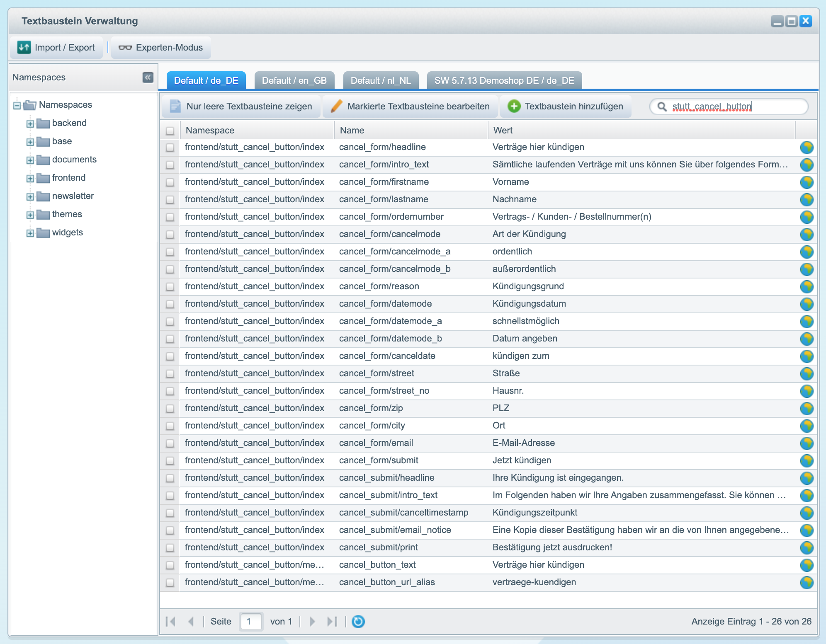Click the search magnifier icon

click(662, 107)
